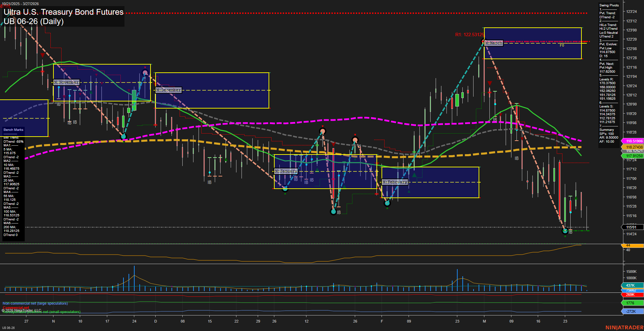Expand the Swing Pivots panel

[608, 5]
